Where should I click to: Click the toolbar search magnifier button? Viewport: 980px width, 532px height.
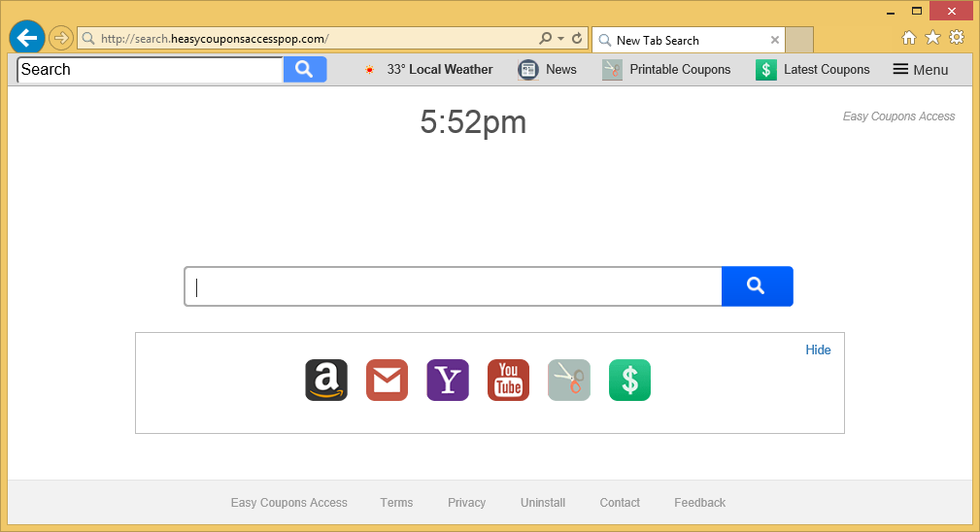pos(304,69)
